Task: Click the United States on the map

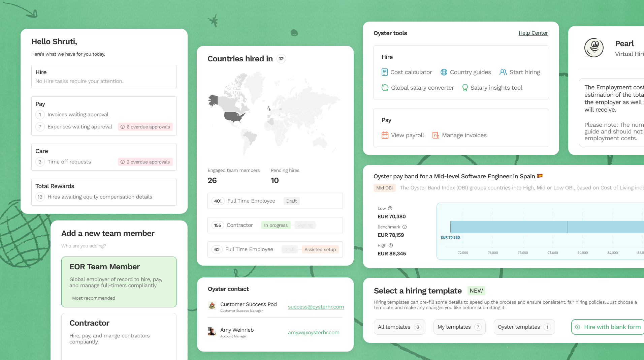Action: tap(234, 117)
